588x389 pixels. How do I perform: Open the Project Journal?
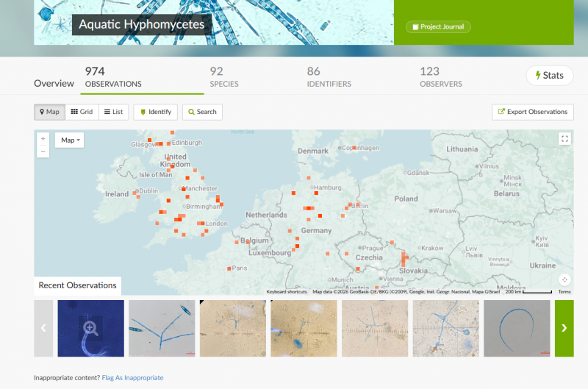(438, 26)
